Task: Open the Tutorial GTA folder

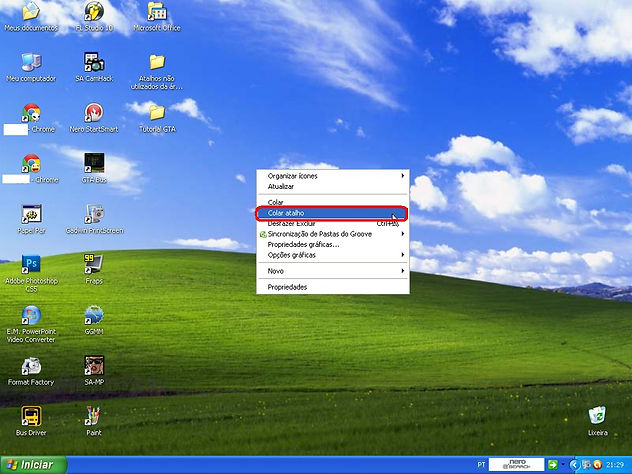Action: [157, 118]
